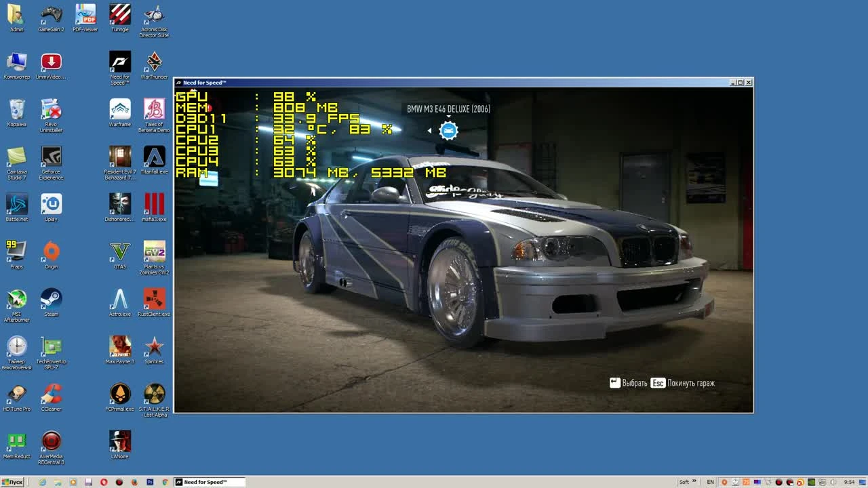Open Mem Reduct
Image resolution: width=868 pixels, height=488 pixels.
[16, 441]
